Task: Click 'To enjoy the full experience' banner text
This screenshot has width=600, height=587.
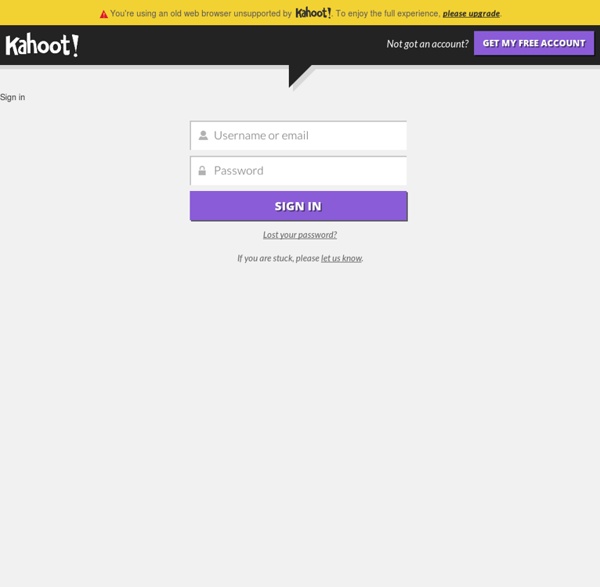Action: 387,14
